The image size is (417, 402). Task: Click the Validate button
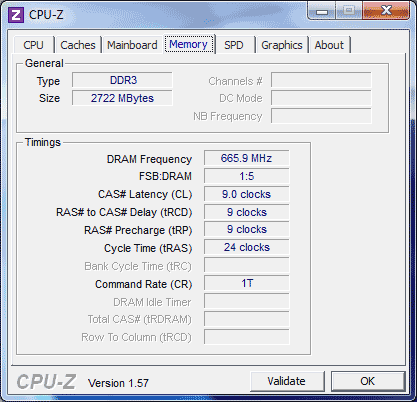[287, 381]
